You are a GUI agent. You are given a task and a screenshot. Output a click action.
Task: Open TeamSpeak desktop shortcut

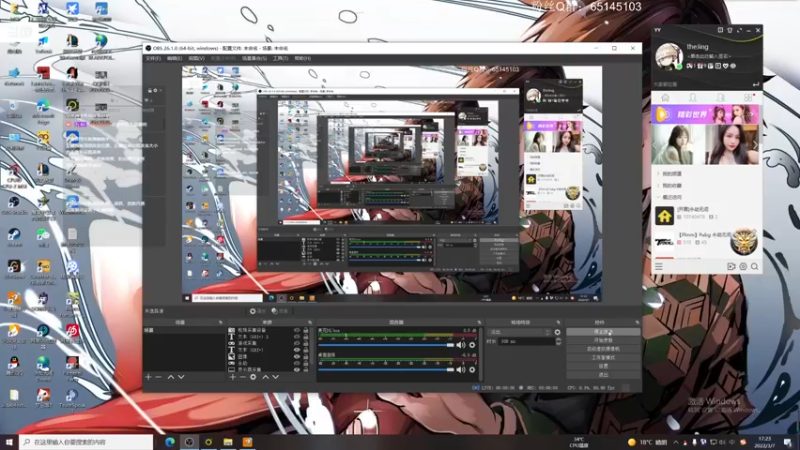[x=71, y=398]
